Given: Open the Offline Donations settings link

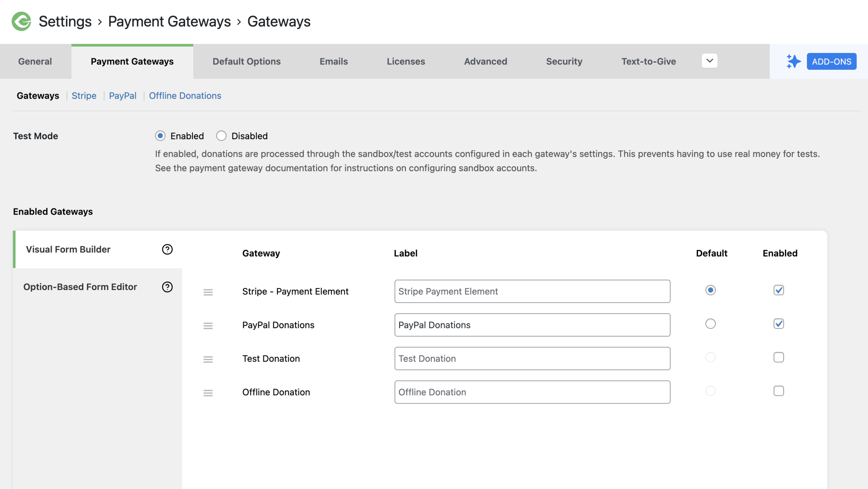Looking at the screenshot, I should pyautogui.click(x=185, y=96).
